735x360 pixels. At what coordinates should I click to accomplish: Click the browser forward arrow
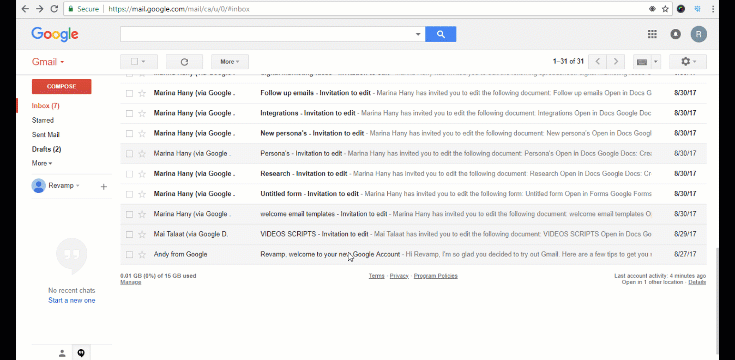pyautogui.click(x=40, y=9)
